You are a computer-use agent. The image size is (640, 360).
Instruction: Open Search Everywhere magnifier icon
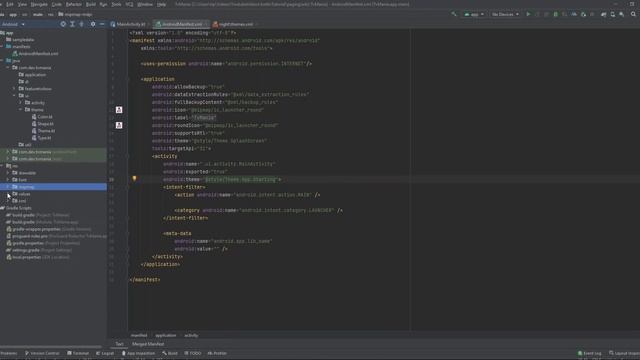pyautogui.click(x=633, y=14)
